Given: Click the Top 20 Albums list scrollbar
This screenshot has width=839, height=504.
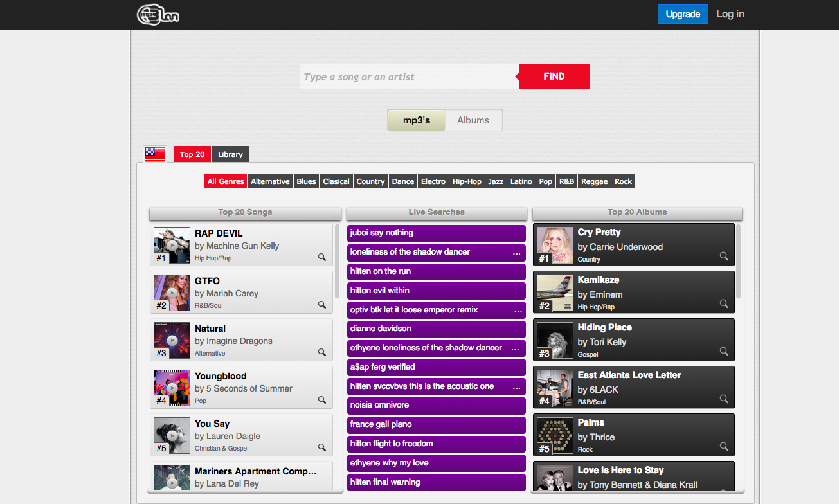Looking at the screenshot, I should (739, 261).
